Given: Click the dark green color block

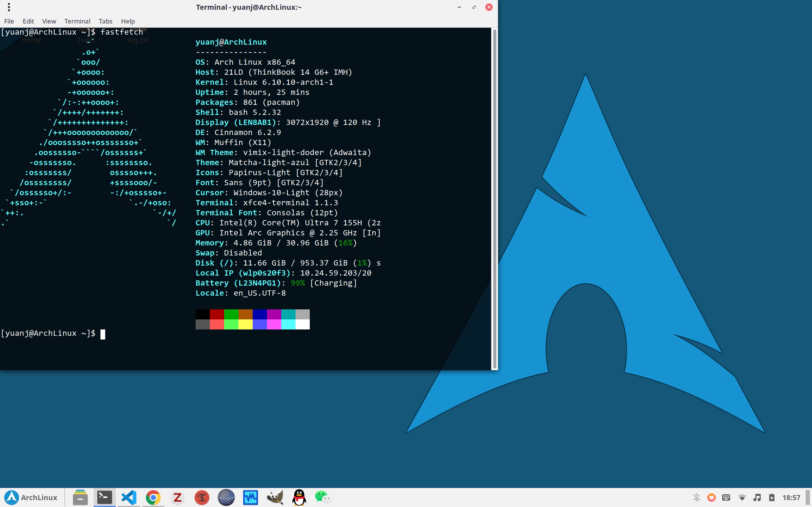Looking at the screenshot, I should point(231,314).
